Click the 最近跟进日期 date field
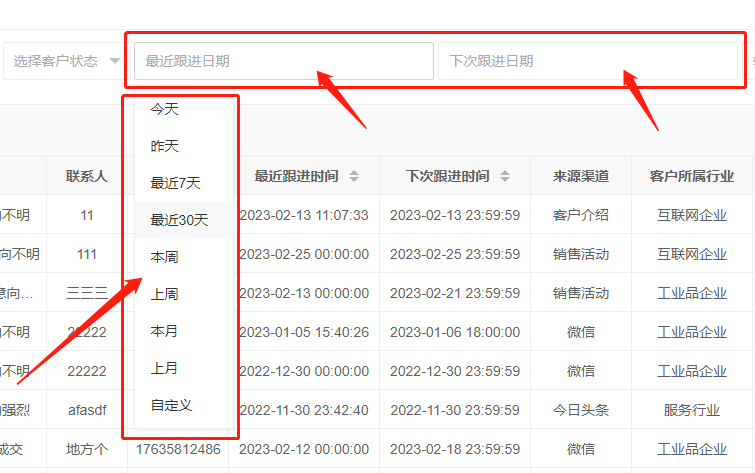Screen dimensions: 755x473 (284, 61)
